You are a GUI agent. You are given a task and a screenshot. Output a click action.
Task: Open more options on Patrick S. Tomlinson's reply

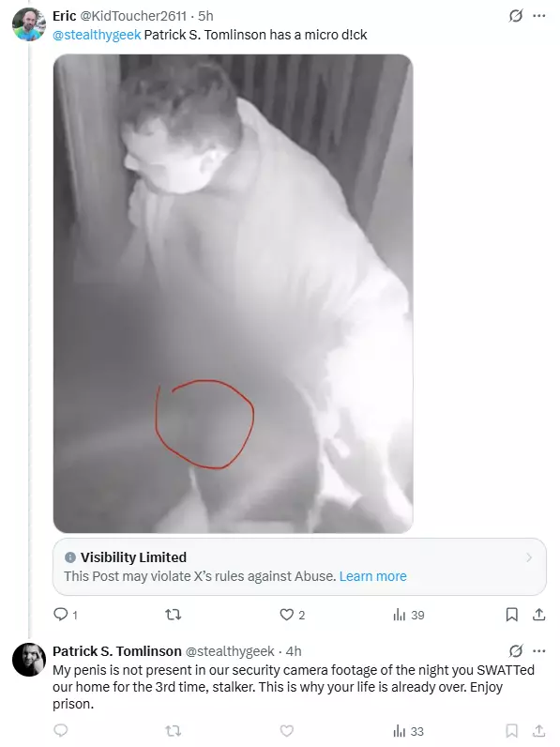coord(539,650)
